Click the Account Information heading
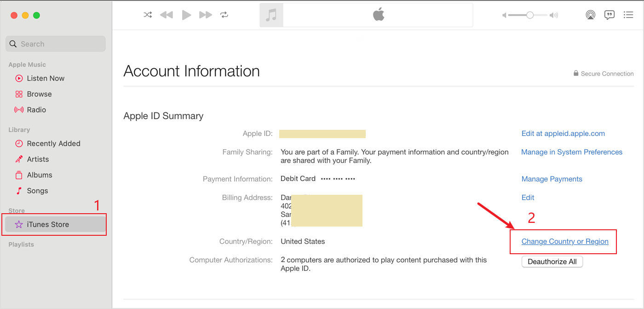Image resolution: width=644 pixels, height=309 pixels. pos(192,71)
